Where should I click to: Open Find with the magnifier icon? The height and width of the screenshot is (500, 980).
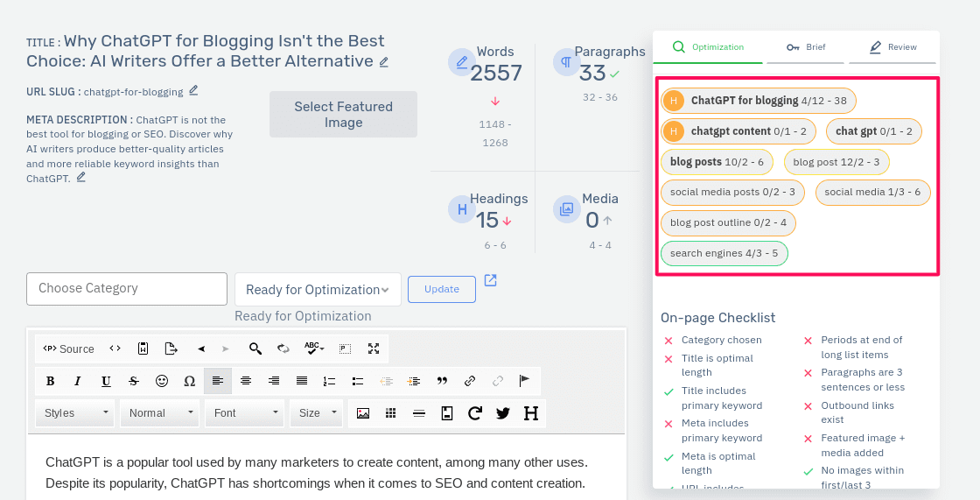(255, 349)
